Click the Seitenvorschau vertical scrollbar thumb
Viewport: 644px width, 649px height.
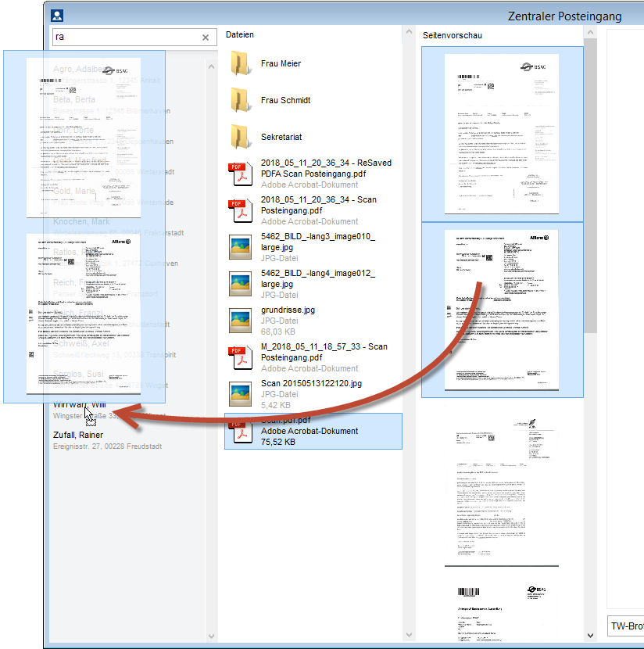click(591, 185)
